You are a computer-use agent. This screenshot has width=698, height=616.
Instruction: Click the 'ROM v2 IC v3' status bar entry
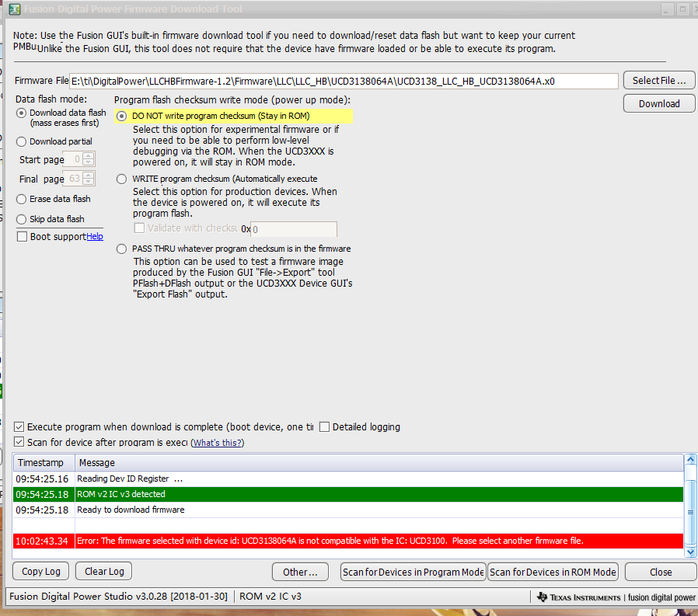(270, 597)
